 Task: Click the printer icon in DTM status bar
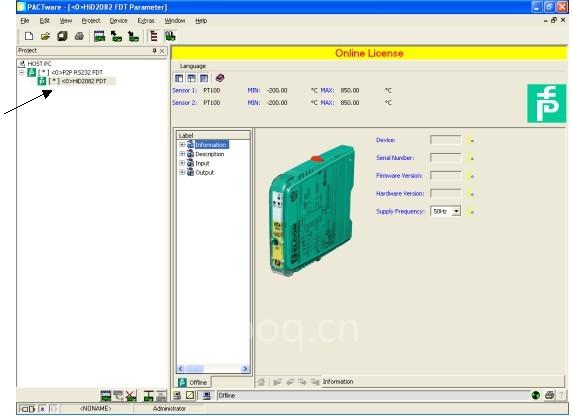point(549,395)
